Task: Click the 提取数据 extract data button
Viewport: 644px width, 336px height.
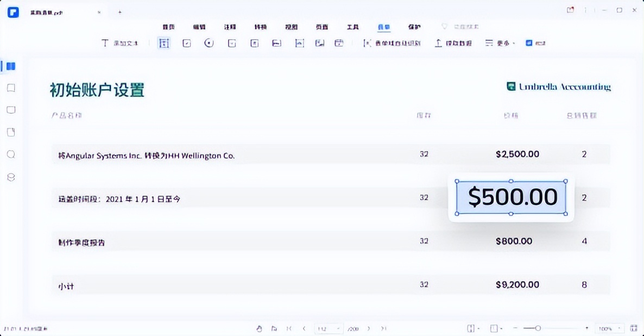Action: 453,42
